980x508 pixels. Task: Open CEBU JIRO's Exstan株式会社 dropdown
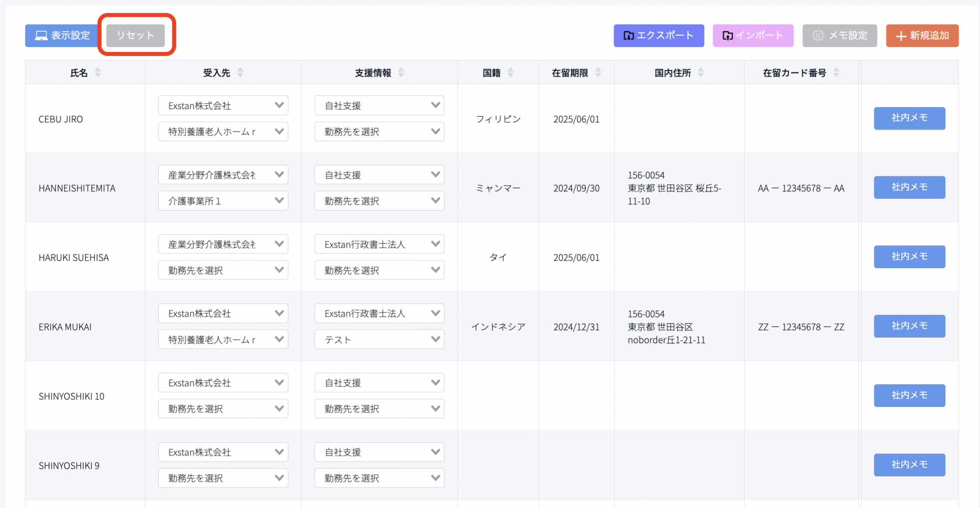[x=223, y=106]
